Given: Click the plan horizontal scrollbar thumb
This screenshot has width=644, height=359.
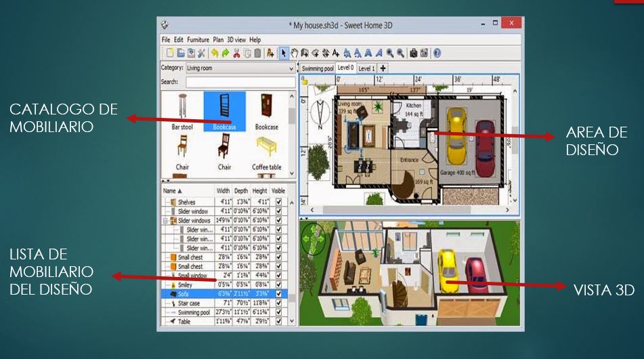Looking at the screenshot, I should (396, 210).
